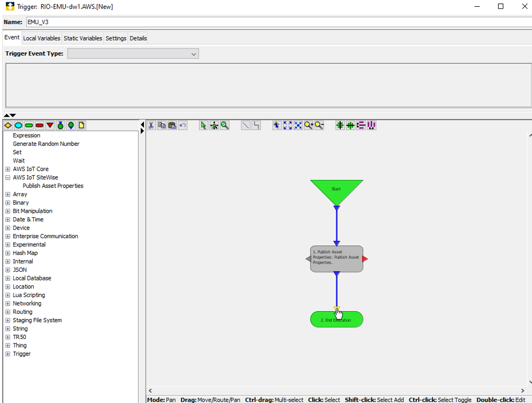
Task: Expand the Device category
Action: (x=8, y=228)
